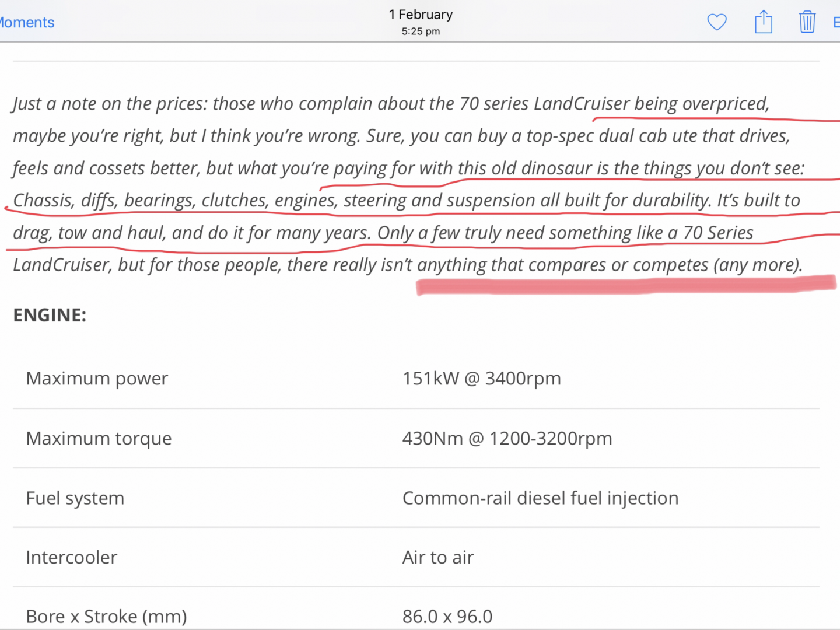Click the 'Bore x Stroke (mm)' label

click(x=106, y=616)
